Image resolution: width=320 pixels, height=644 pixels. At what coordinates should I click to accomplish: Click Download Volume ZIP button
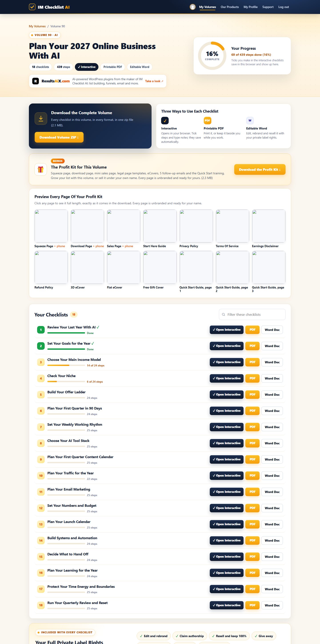(x=59, y=137)
